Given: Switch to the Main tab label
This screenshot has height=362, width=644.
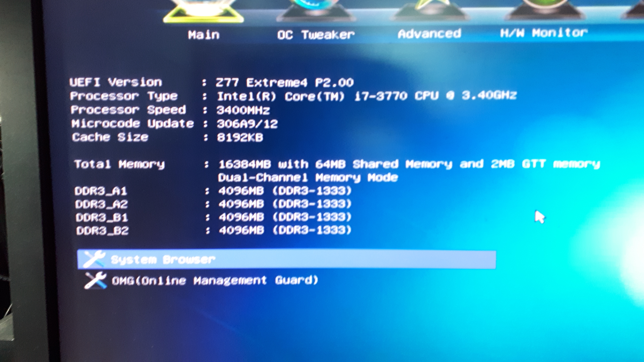Looking at the screenshot, I should 203,35.
